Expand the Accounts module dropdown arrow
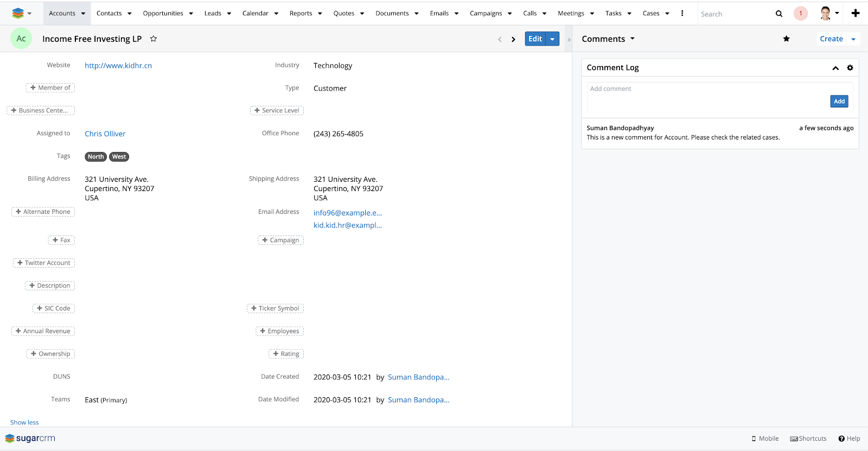 (x=83, y=14)
